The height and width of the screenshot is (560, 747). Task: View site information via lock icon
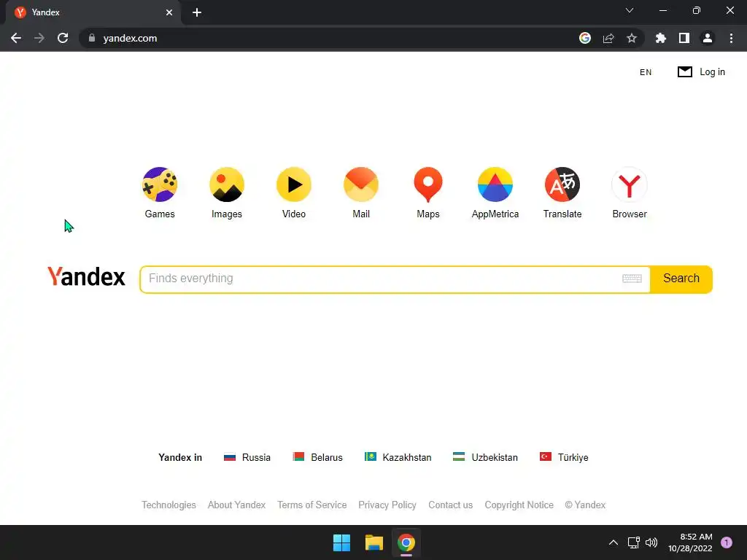(x=92, y=38)
